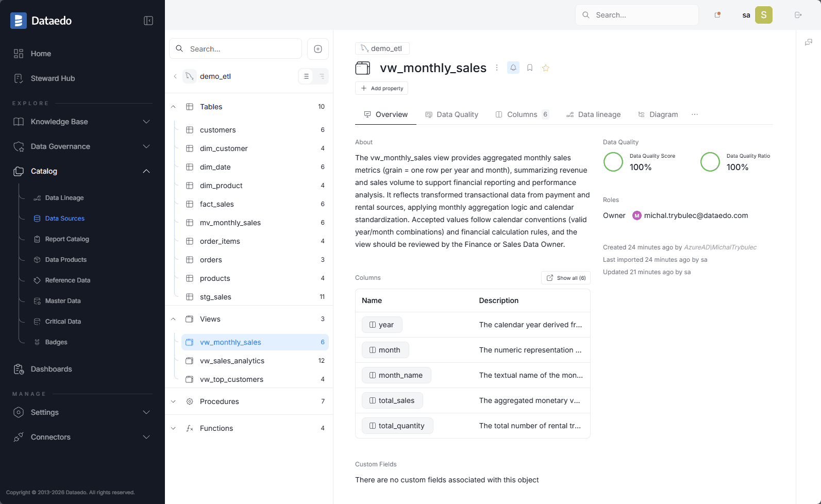Click the Critical Data icon
The height and width of the screenshot is (504, 821).
(x=37, y=322)
